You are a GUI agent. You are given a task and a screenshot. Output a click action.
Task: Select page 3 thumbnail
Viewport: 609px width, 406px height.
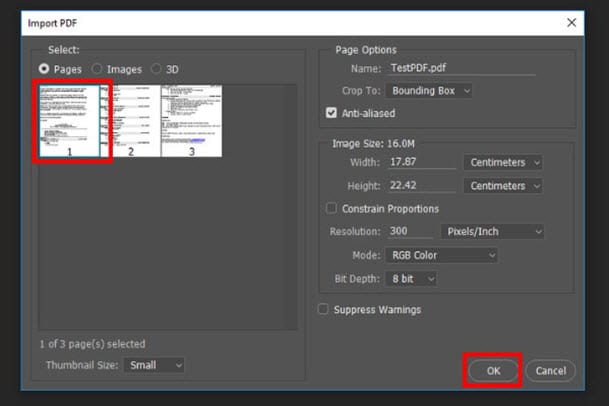pyautogui.click(x=191, y=121)
